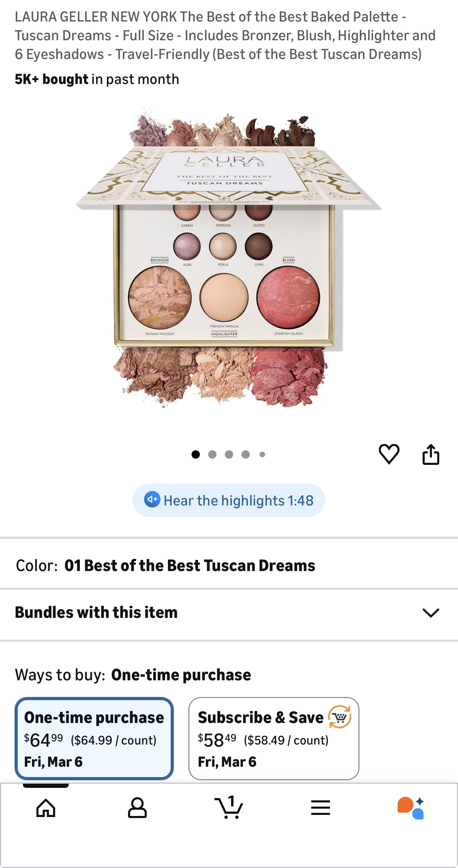Jump to second image carousel dot
This screenshot has width=458, height=868.
coord(212,454)
